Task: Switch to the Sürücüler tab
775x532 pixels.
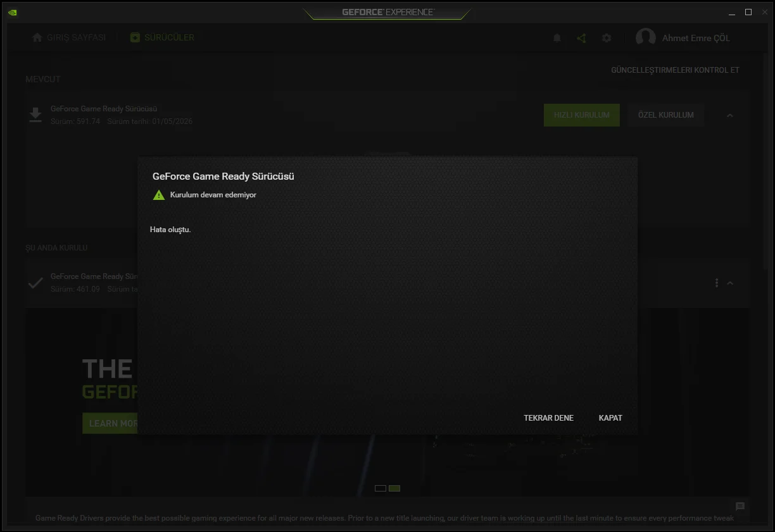Action: pyautogui.click(x=162, y=37)
